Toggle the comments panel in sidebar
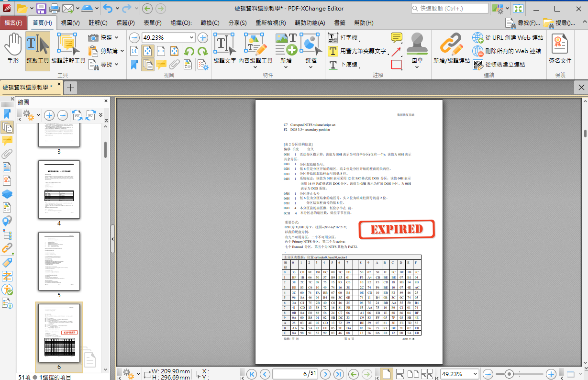 point(7,141)
